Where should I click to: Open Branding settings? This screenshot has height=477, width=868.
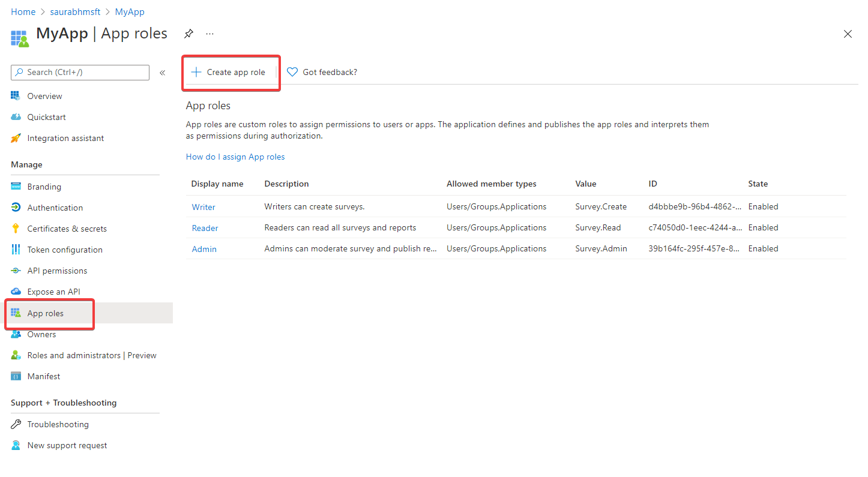43,186
